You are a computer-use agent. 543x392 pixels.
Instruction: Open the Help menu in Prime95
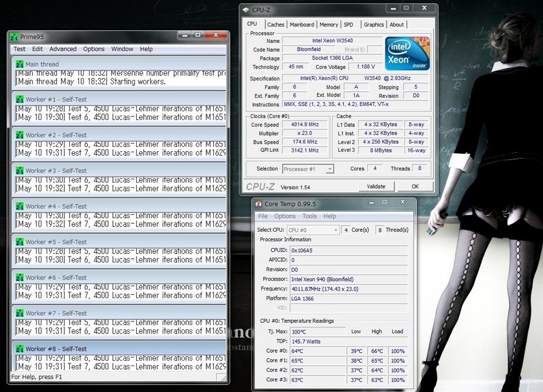pyautogui.click(x=146, y=49)
